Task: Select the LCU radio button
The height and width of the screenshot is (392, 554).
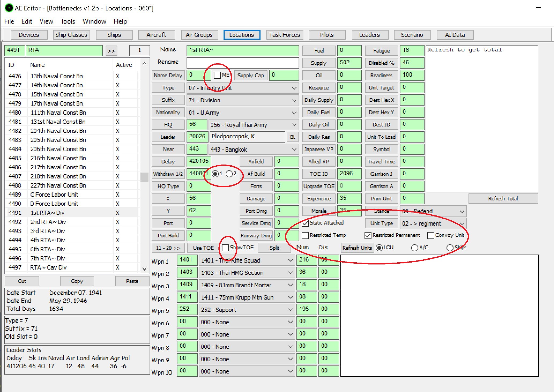Action: tap(379, 248)
